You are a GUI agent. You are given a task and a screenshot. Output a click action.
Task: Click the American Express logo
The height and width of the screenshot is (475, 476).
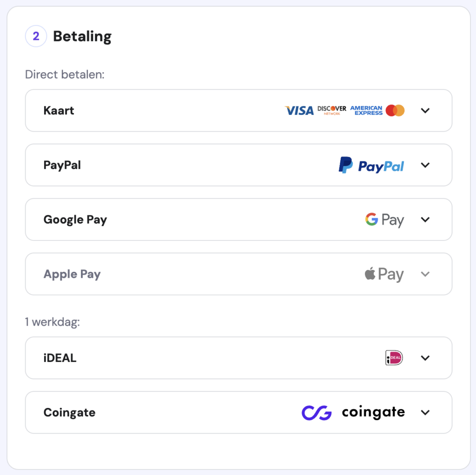tap(366, 110)
